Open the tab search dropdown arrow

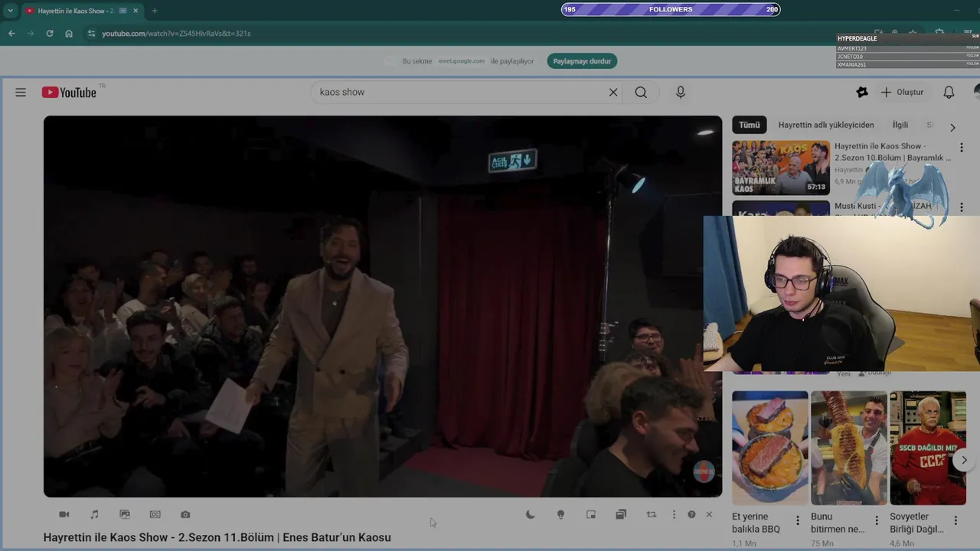(10, 11)
